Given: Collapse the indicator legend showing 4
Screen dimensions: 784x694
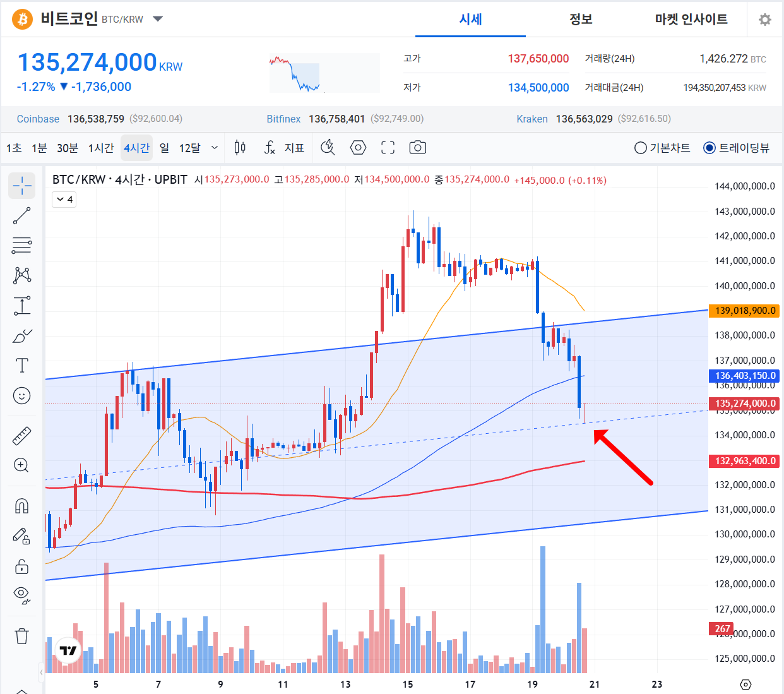Looking at the screenshot, I should pyautogui.click(x=64, y=200).
